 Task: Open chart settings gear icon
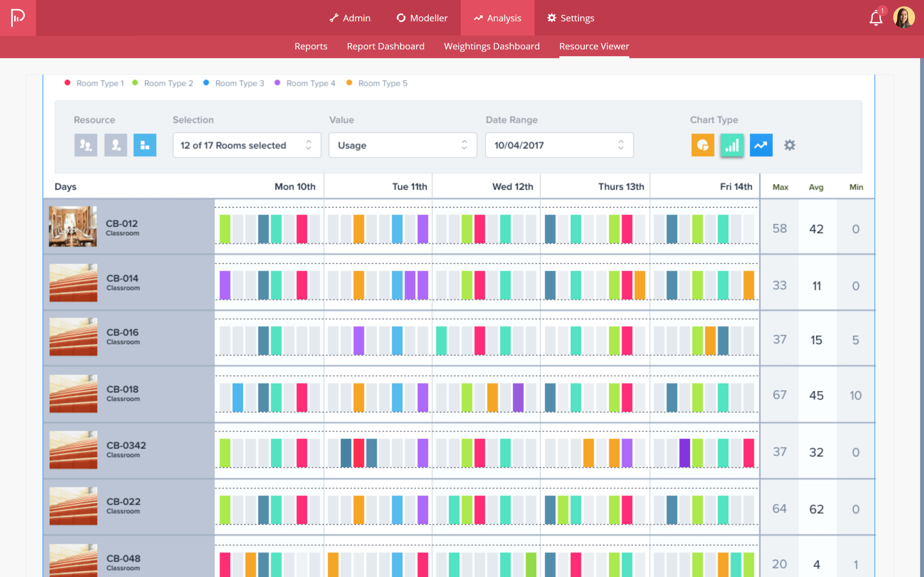[790, 145]
